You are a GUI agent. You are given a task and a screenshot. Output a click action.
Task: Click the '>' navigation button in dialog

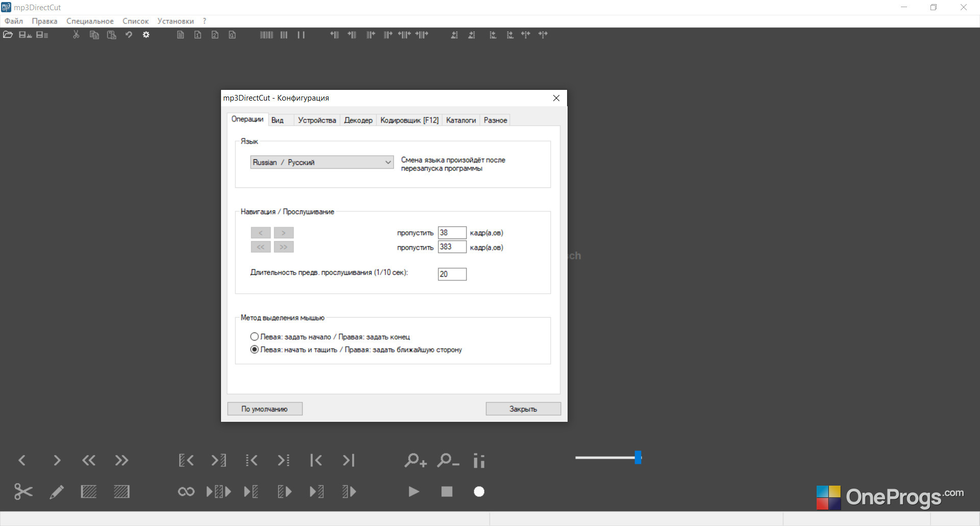pos(284,233)
